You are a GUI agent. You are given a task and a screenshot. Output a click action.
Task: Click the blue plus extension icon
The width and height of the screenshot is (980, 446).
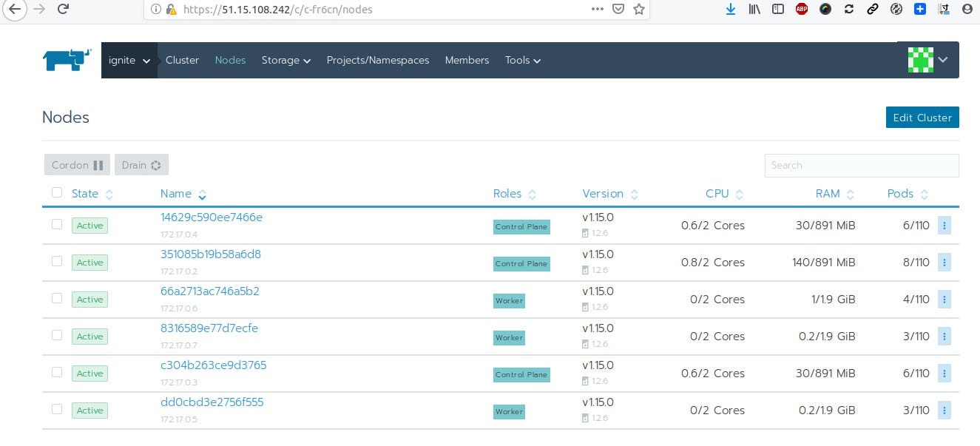click(x=920, y=10)
